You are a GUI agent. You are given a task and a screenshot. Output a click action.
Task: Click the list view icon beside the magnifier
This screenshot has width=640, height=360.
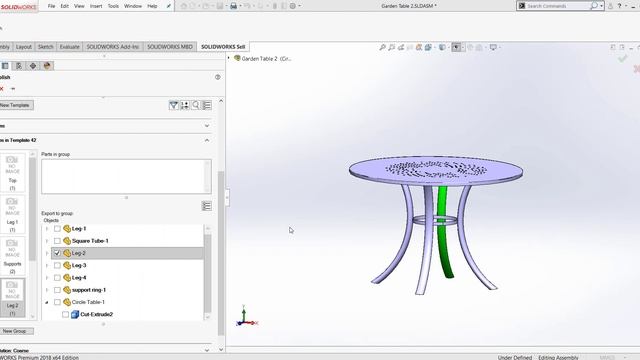(207, 105)
